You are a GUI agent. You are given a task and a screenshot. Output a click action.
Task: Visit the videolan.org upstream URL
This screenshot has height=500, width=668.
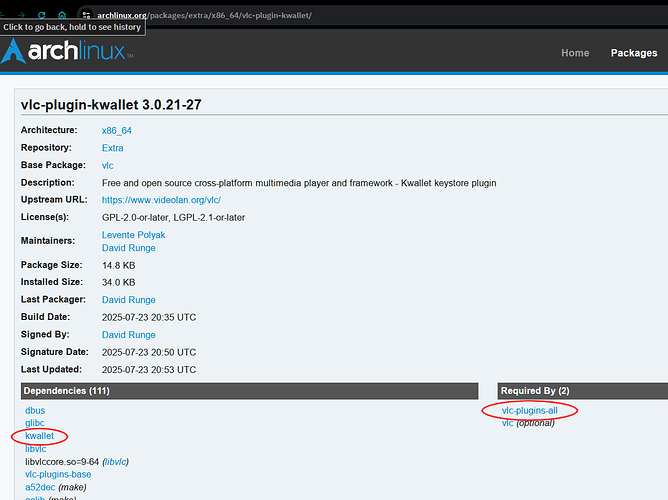pos(161,200)
